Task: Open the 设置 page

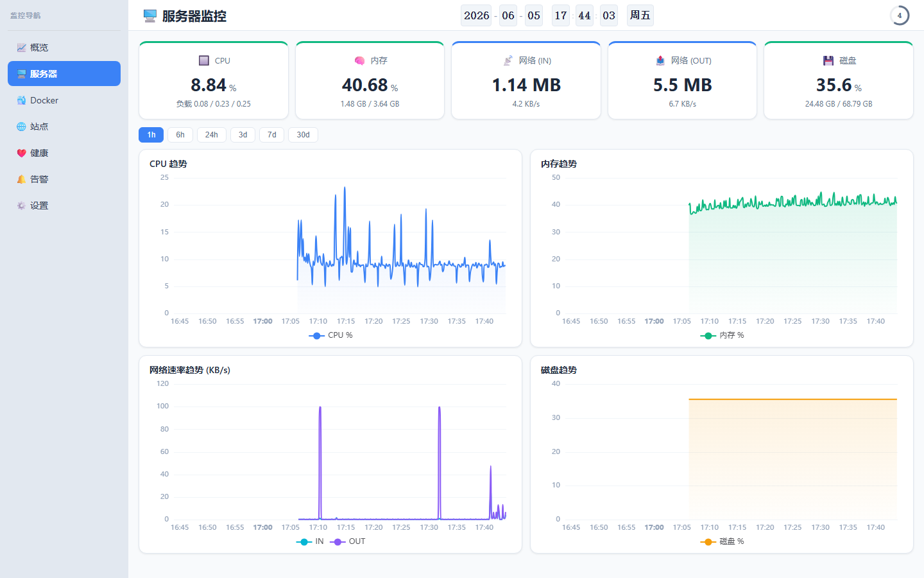Action: pyautogui.click(x=64, y=206)
